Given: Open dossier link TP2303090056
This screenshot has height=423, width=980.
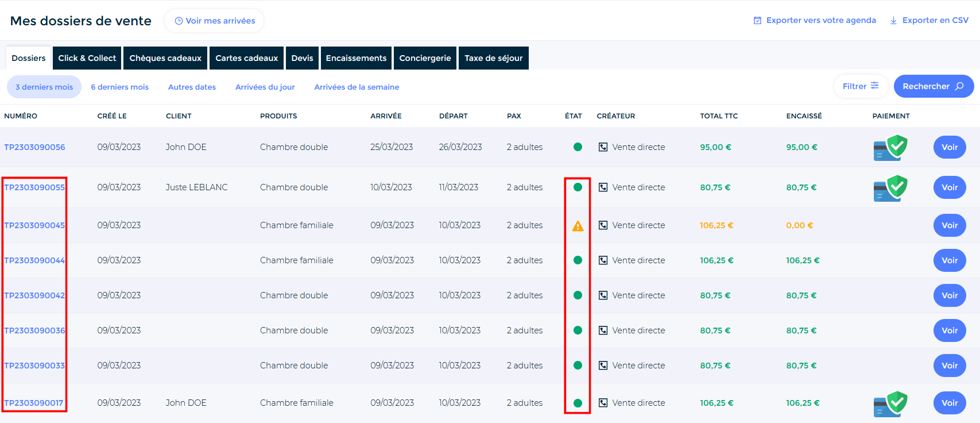Looking at the screenshot, I should [34, 147].
